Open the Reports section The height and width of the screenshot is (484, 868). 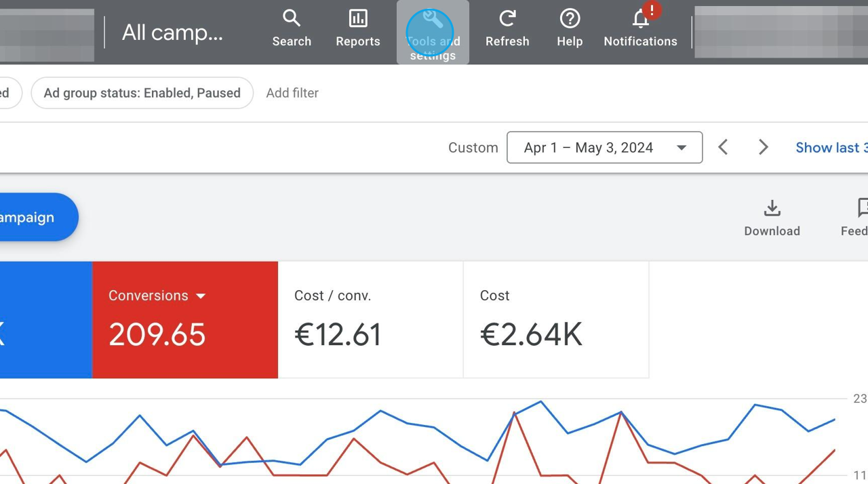(x=357, y=27)
